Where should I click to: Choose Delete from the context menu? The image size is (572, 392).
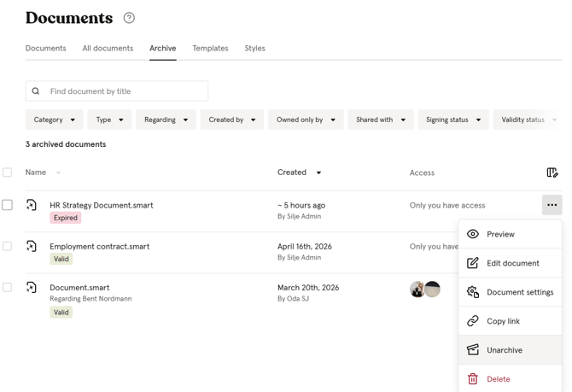click(510, 379)
